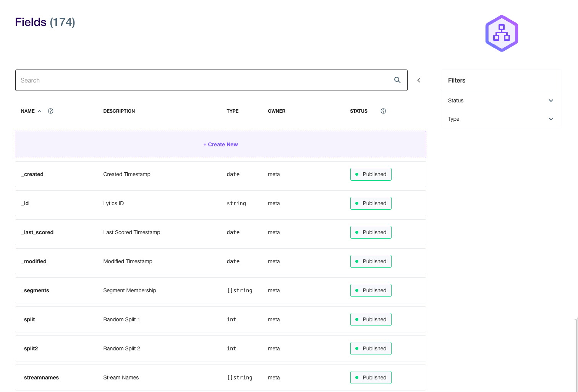Open the _id field row
578x392 pixels.
(220, 203)
